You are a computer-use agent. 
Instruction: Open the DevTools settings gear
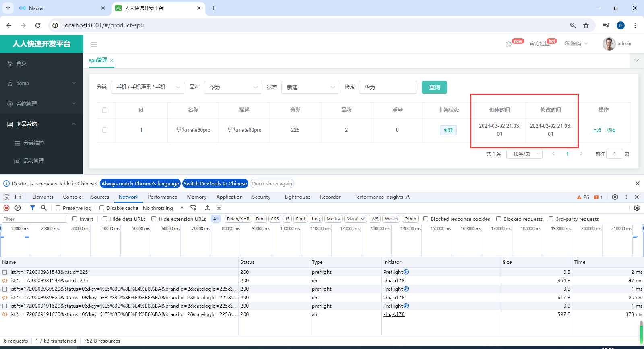click(615, 197)
